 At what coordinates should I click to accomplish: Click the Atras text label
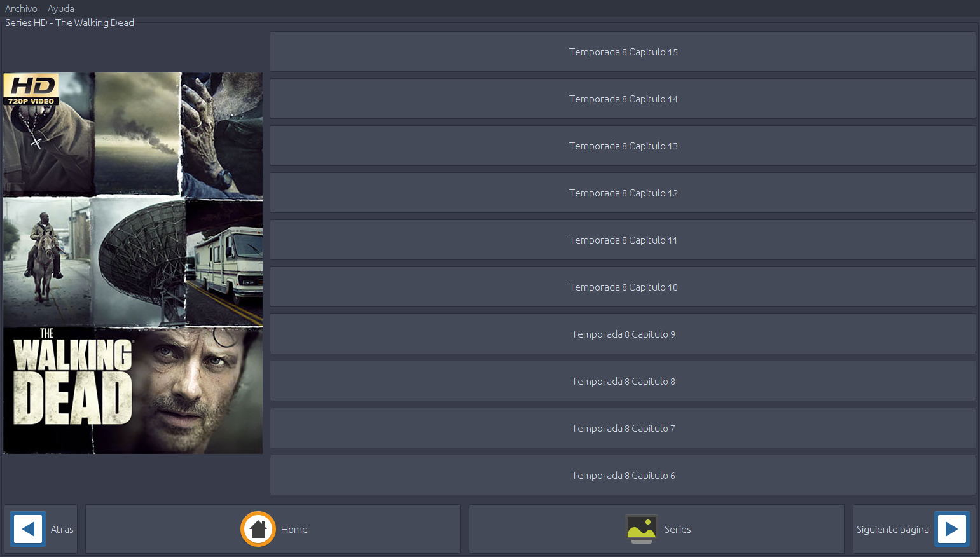pos(62,529)
